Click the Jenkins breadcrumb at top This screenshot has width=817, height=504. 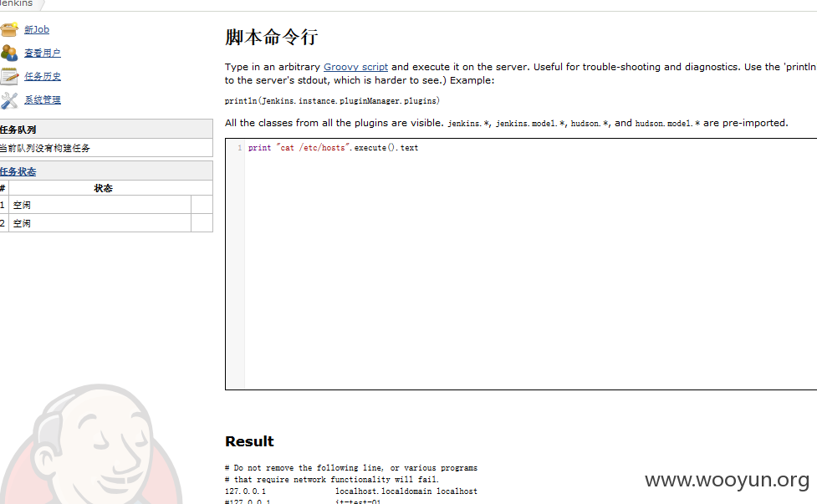(16, 3)
